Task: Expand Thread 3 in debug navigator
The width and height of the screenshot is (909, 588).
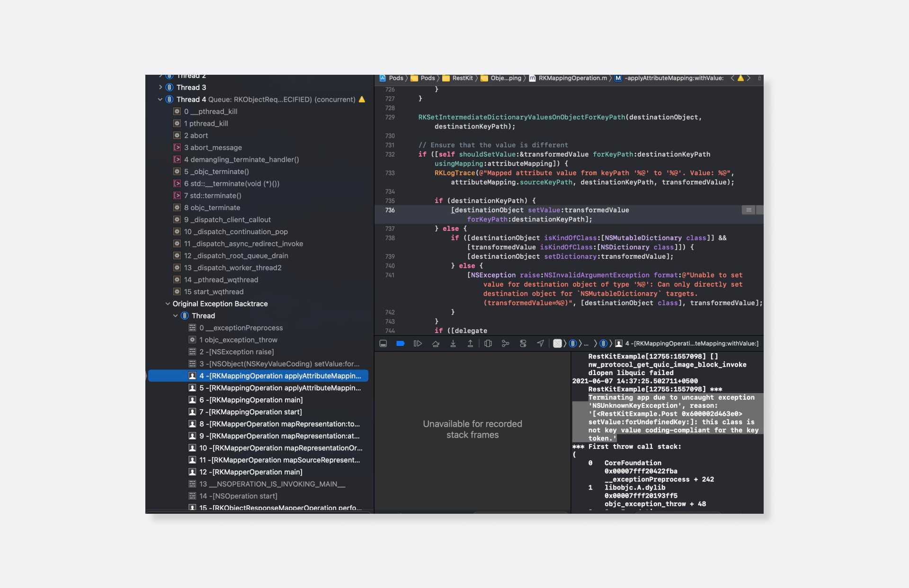Action: click(160, 88)
